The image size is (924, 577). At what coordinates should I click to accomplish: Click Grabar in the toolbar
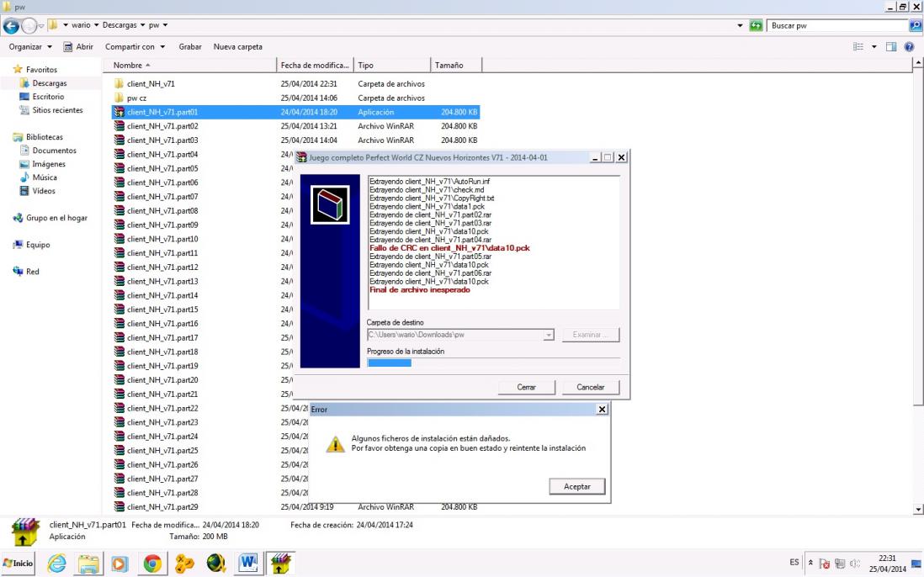[189, 46]
